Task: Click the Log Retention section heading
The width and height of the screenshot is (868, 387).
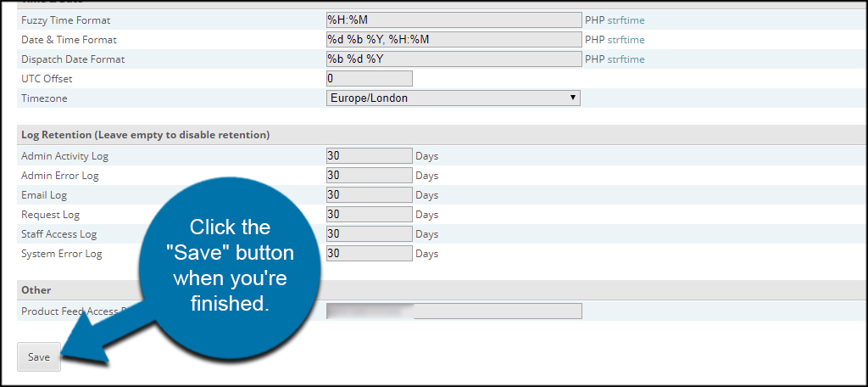Action: (145, 135)
